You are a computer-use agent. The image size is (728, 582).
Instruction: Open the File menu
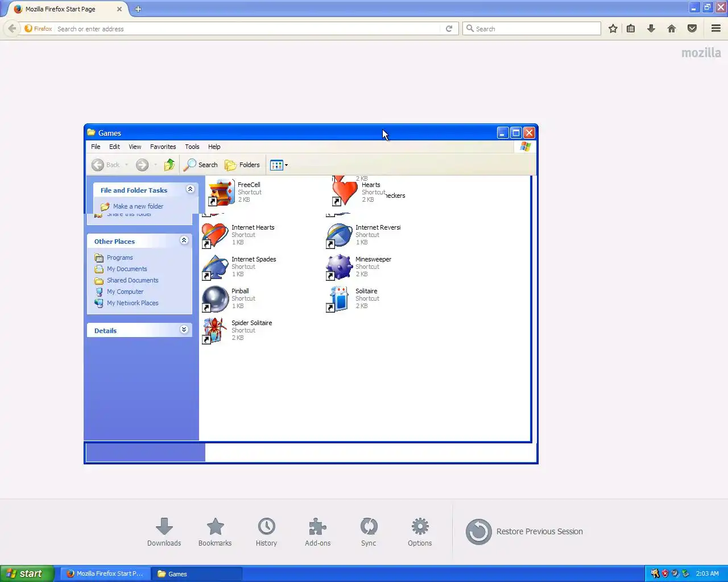point(96,147)
